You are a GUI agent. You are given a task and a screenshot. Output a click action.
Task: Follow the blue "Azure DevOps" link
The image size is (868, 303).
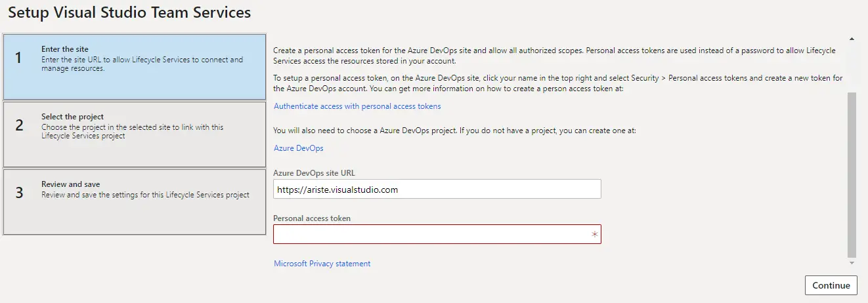point(299,148)
